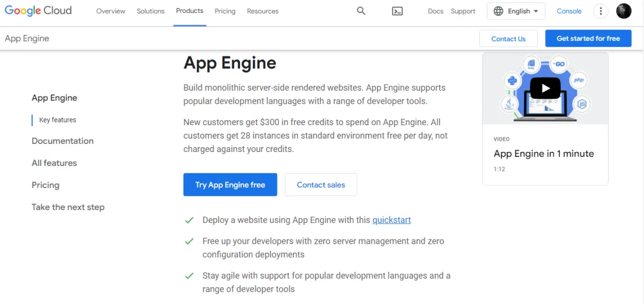
Task: Click the search magnifier icon
Action: point(361,11)
